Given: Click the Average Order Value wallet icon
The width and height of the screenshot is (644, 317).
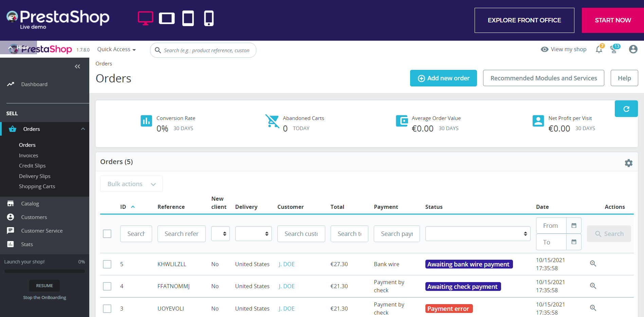Looking at the screenshot, I should pos(402,121).
